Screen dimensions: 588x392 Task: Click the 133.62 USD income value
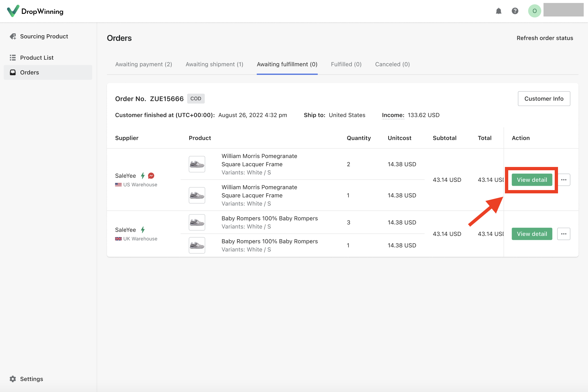424,115
